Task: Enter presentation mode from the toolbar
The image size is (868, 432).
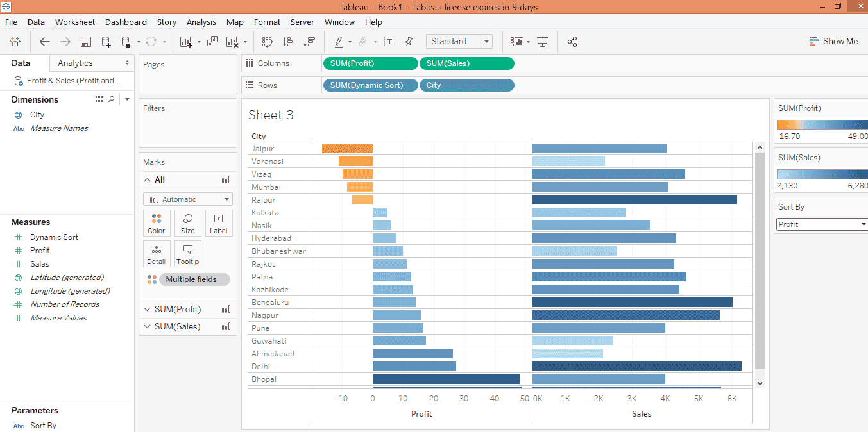Action: 542,41
